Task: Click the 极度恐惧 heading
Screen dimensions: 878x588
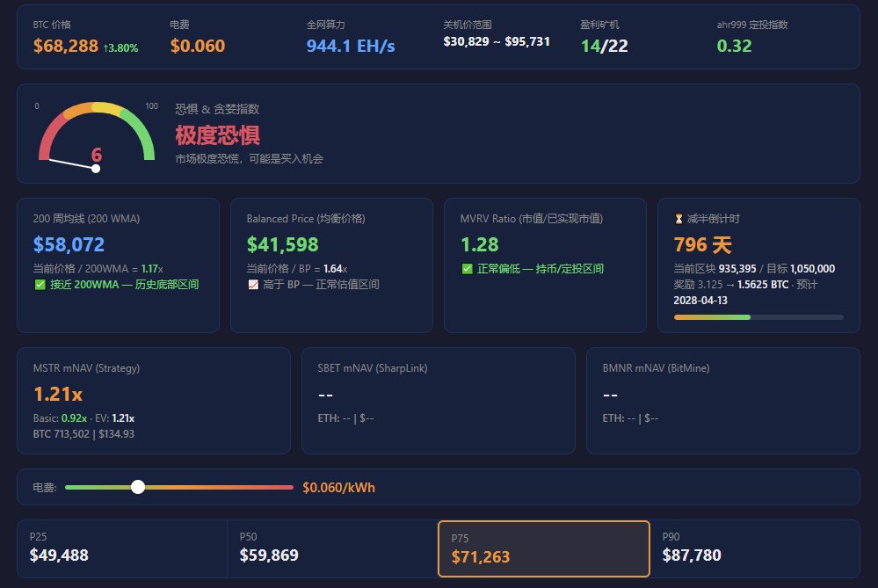Action: (217, 135)
